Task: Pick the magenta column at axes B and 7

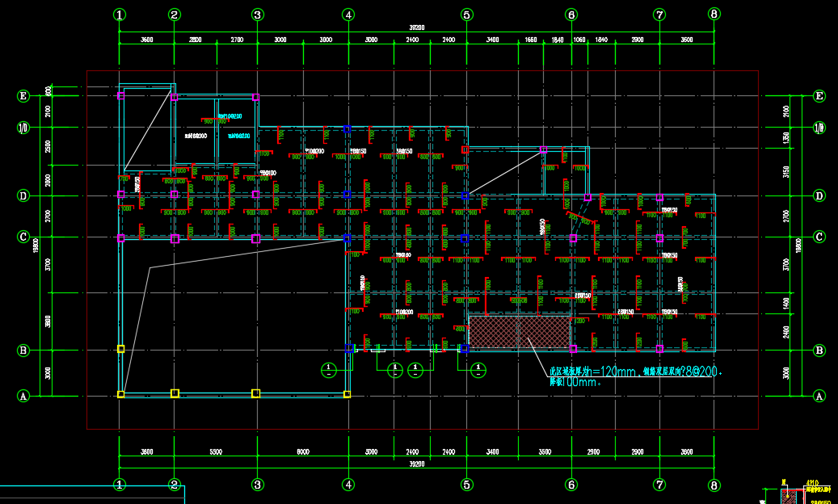Action: pyautogui.click(x=659, y=349)
